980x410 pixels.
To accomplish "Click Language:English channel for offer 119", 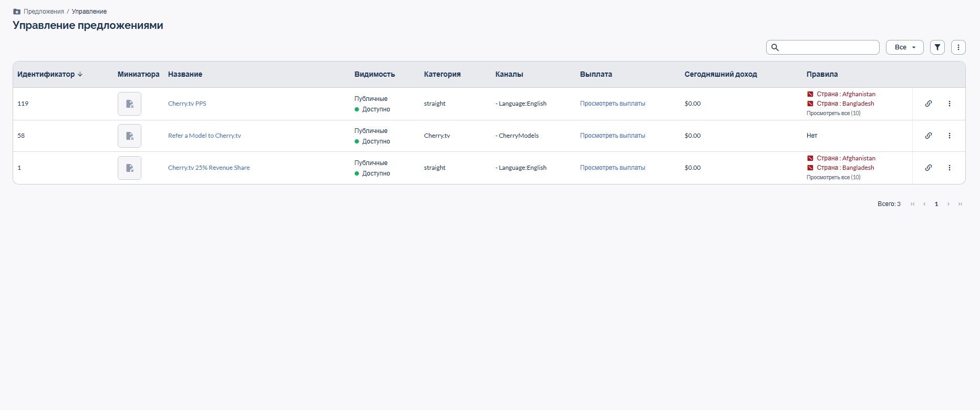I will [x=521, y=104].
